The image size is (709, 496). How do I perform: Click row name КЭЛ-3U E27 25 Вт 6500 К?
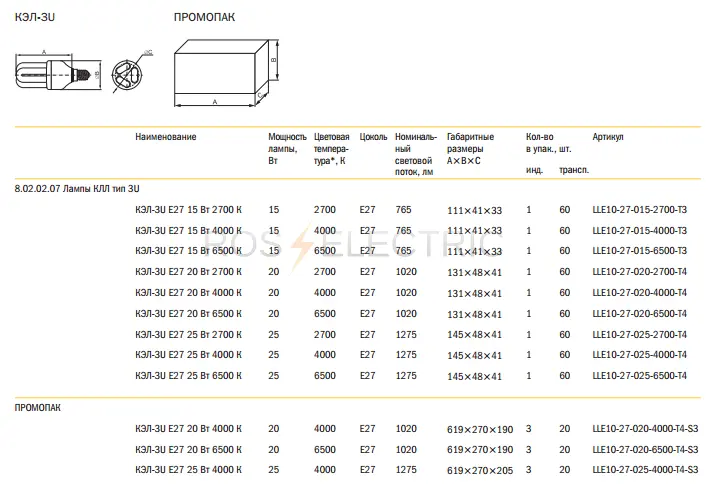click(188, 376)
